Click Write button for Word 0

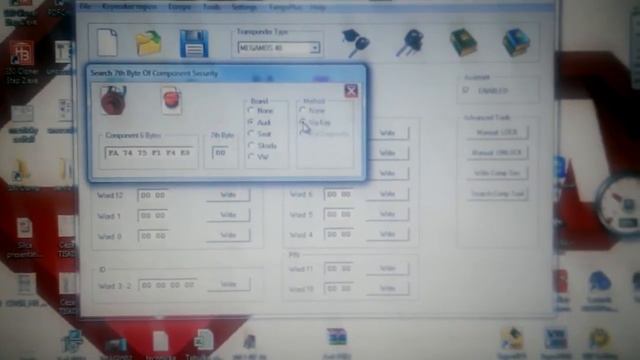point(228,235)
